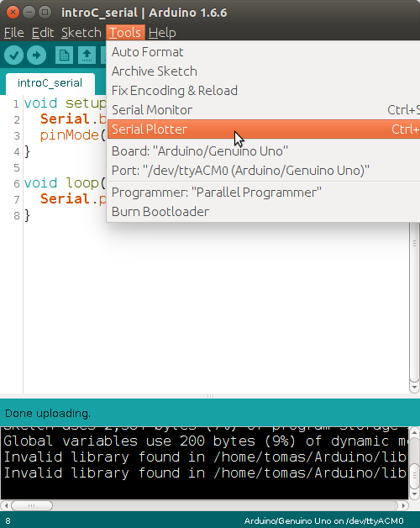Select Fix Encoding & Reload
Image resolution: width=420 pixels, height=528 pixels.
click(263, 91)
